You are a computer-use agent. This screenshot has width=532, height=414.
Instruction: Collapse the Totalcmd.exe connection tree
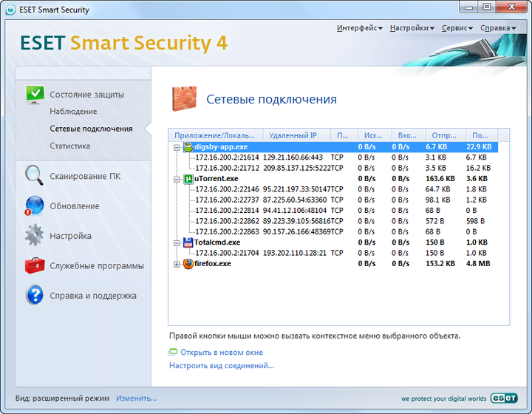(x=177, y=243)
